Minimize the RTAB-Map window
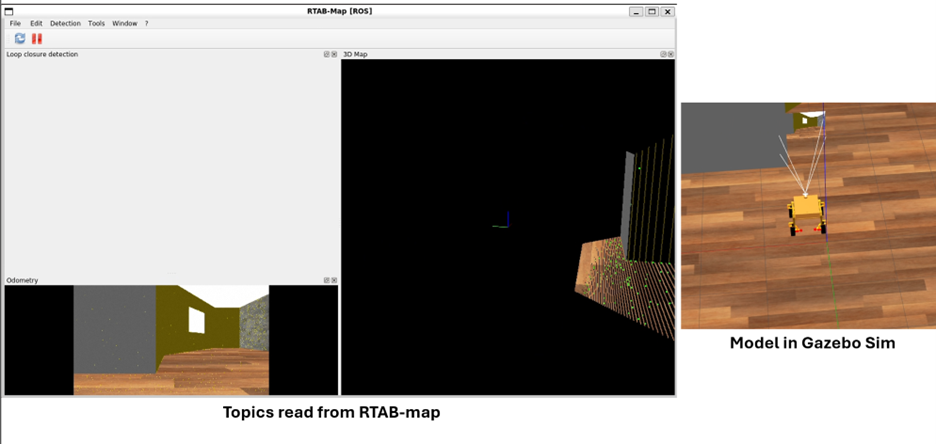 tap(636, 11)
